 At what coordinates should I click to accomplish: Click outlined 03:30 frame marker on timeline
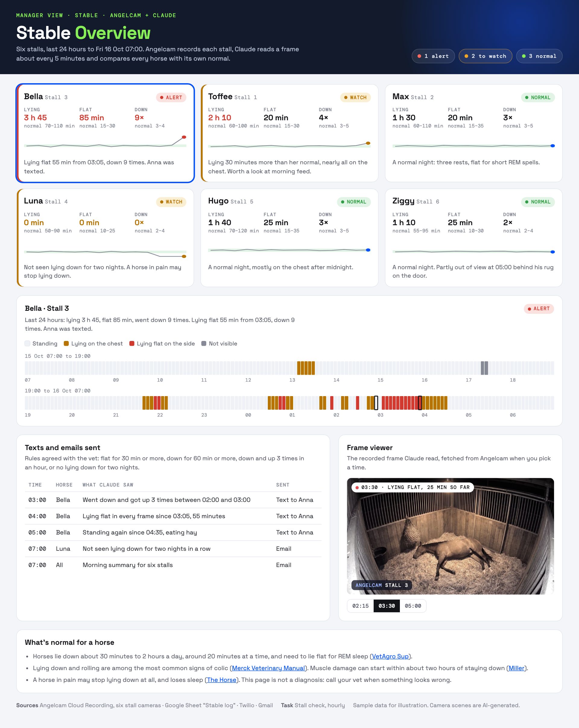(x=420, y=403)
